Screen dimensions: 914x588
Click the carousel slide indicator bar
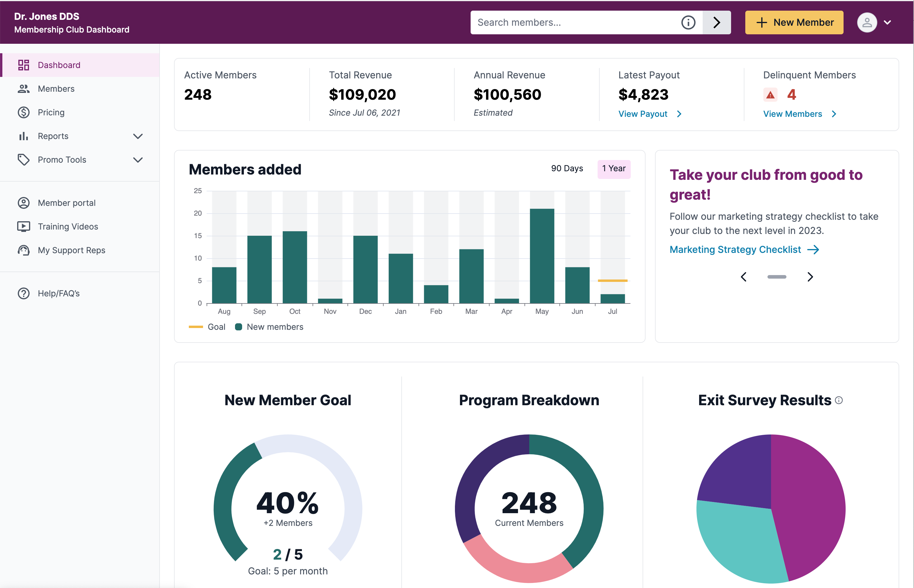[777, 277]
